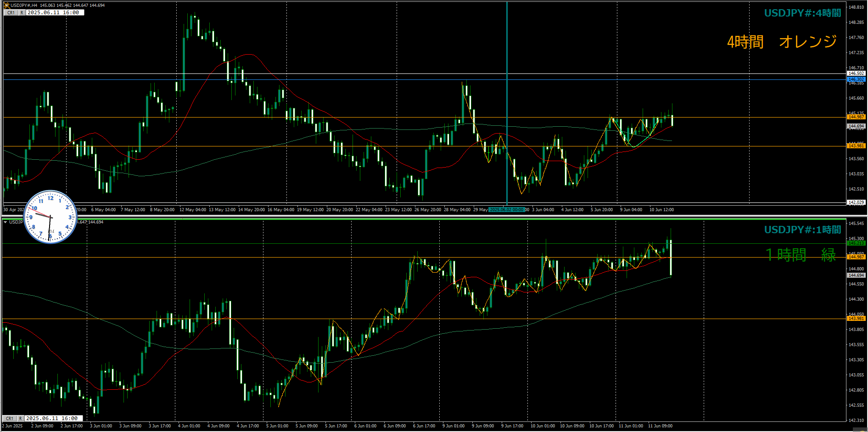Click the 142.029 price label on H4 axis

point(856,202)
